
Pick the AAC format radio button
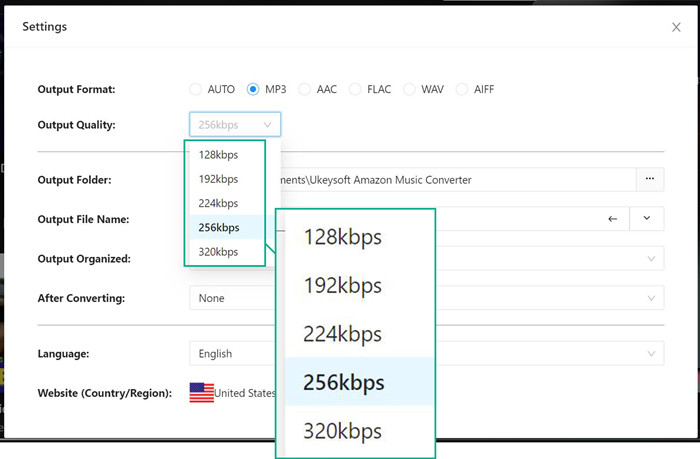tap(306, 89)
